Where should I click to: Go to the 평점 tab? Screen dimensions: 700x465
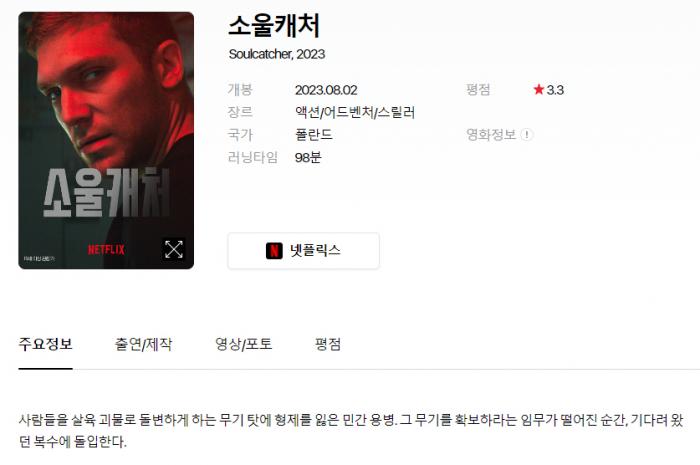pyautogui.click(x=328, y=345)
